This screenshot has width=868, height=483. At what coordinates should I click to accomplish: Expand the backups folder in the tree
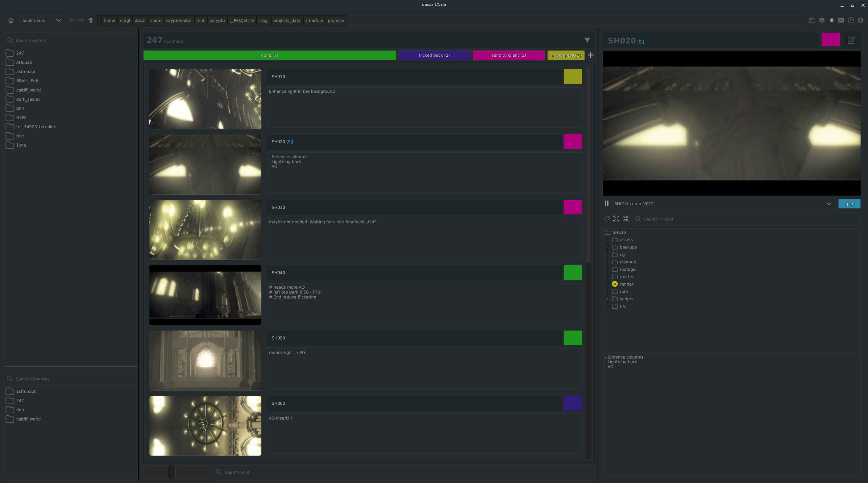coord(607,247)
